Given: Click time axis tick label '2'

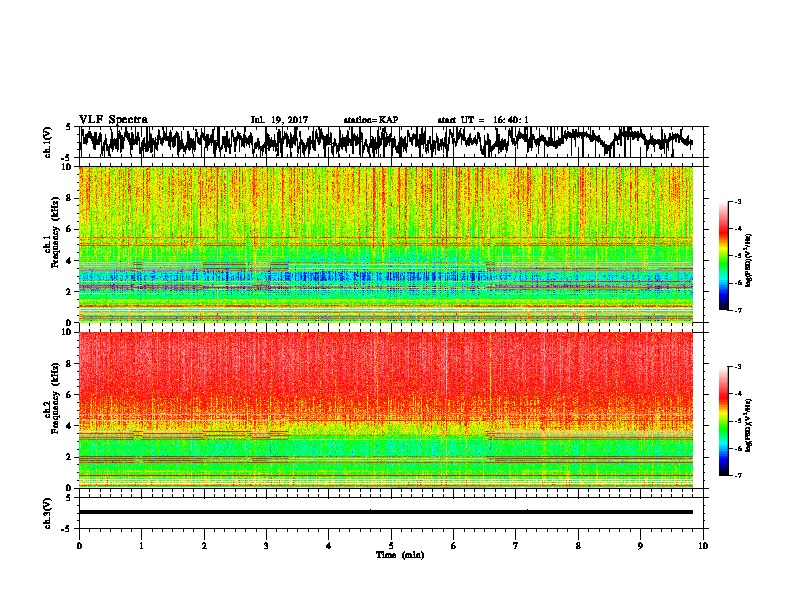Looking at the screenshot, I should click(x=204, y=546).
